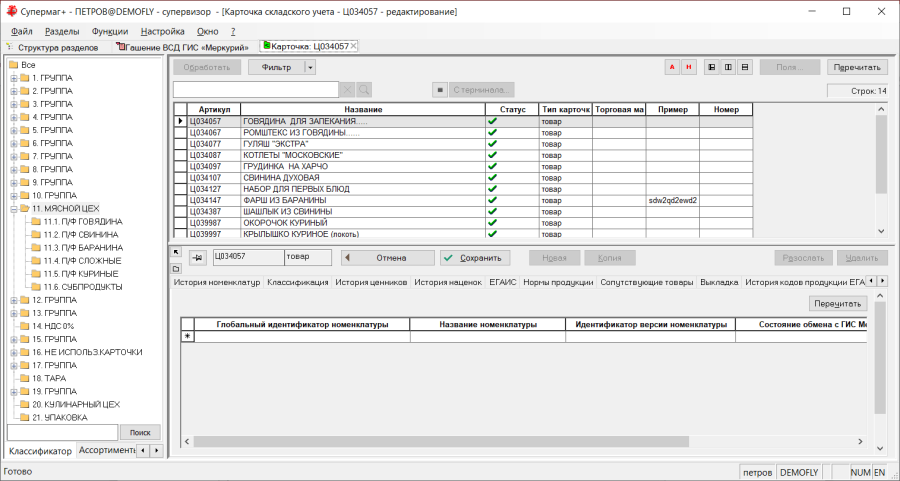Click the pin icon beside article Ц034057
Image resolution: width=900 pixels, height=481 pixels.
pos(197,258)
